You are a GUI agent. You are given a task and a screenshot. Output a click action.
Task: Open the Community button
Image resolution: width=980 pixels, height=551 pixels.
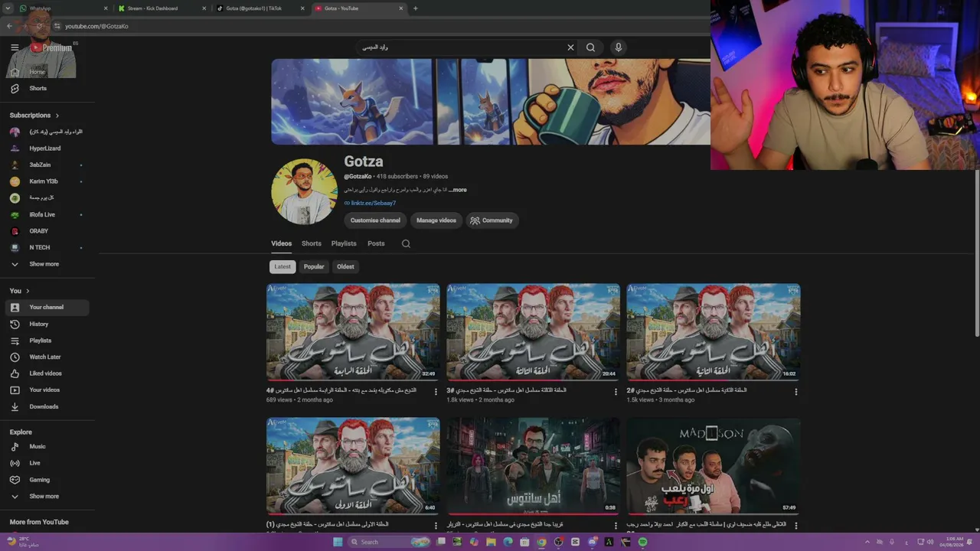(x=492, y=220)
